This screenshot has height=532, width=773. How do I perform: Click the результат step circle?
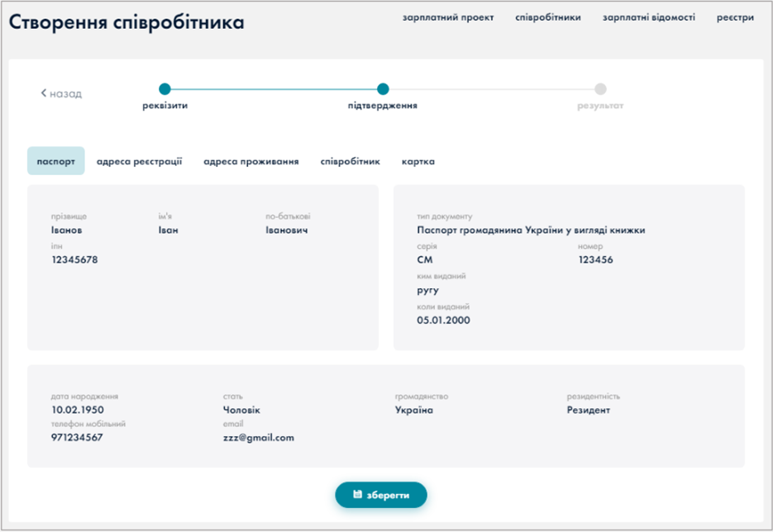(x=600, y=89)
